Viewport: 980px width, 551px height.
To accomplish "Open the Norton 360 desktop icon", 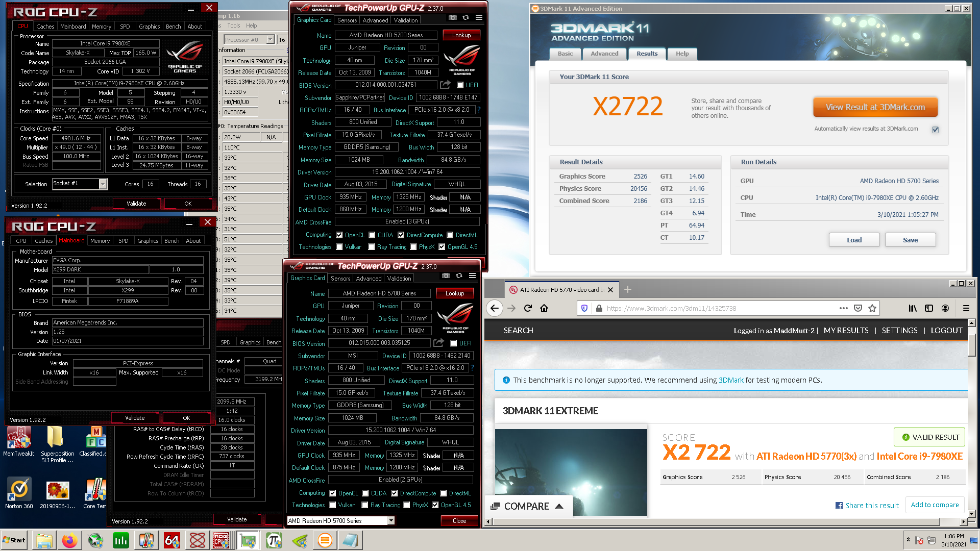I will coord(19,493).
